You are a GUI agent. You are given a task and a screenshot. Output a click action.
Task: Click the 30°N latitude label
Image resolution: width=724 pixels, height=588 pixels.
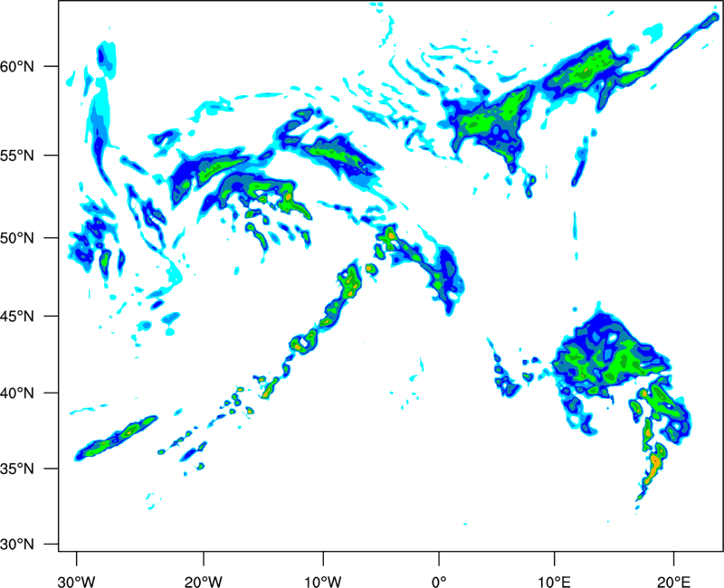pos(17,545)
